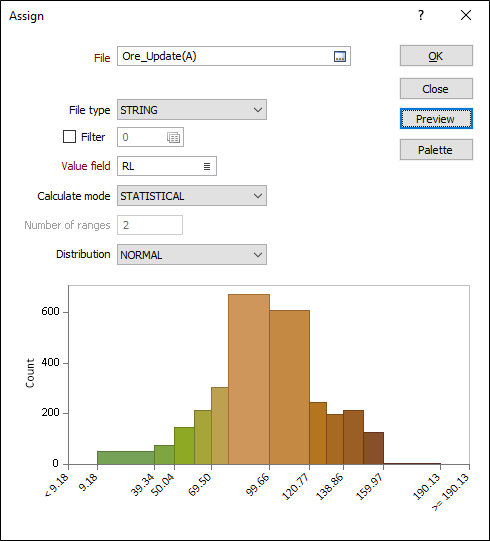Select the wide green bar starting at 9.18
Image resolution: width=490 pixels, height=541 pixels.
(x=126, y=458)
